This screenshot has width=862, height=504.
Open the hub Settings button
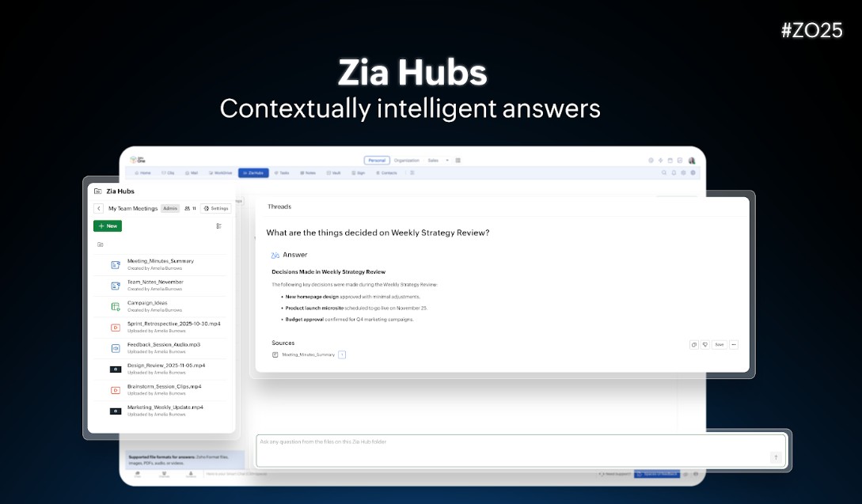[216, 209]
